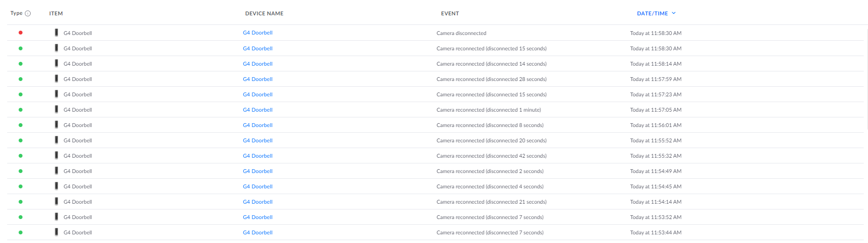Click the DEVICE NAME column header
Screen dimensions: 868x243
point(264,13)
